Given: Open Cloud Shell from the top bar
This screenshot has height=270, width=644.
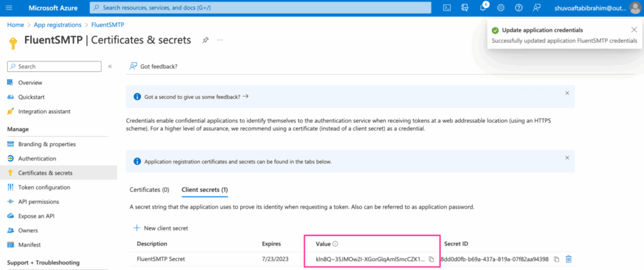Looking at the screenshot, I should coord(447,8).
